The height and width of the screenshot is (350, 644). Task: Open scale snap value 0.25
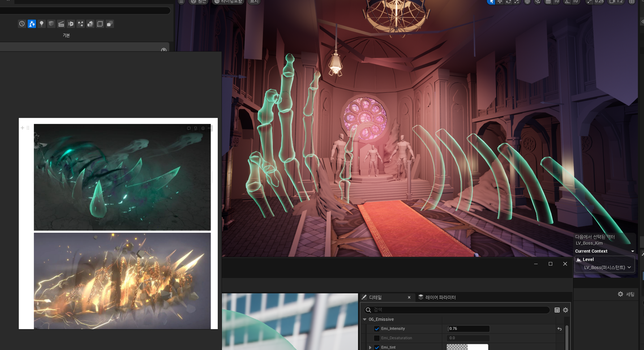click(599, 2)
